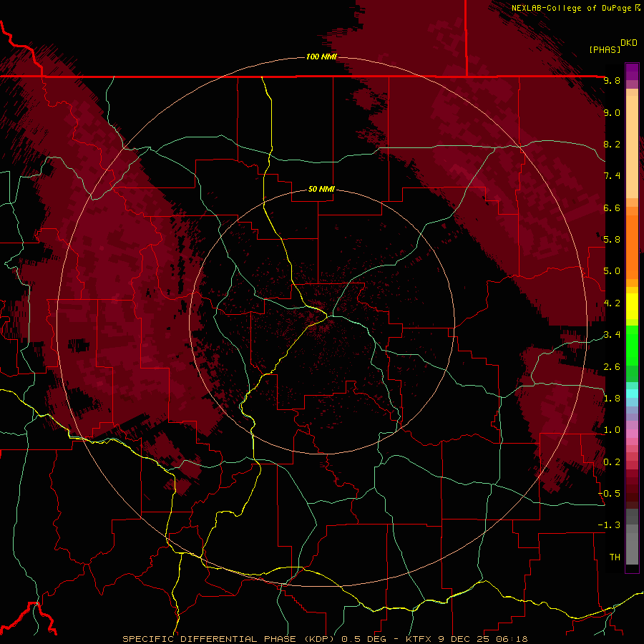This screenshot has width=644, height=644.
Task: Click the 4.2 value on the legend
Action: [x=612, y=303]
